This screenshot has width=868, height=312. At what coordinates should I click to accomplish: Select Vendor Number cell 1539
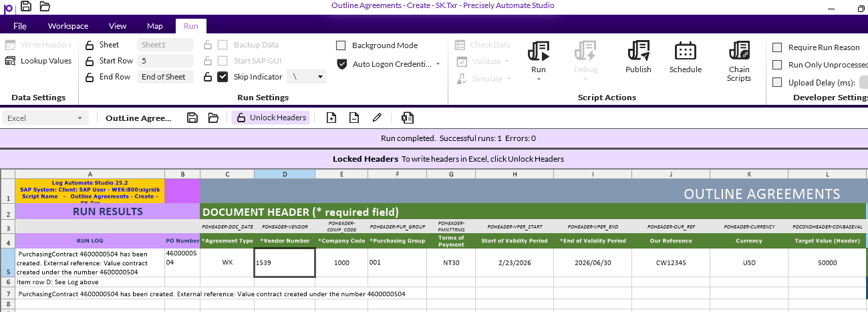[284, 263]
